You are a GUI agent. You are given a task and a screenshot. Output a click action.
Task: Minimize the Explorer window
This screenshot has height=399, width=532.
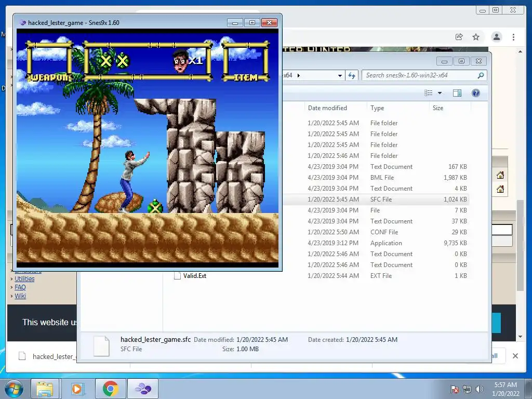pyautogui.click(x=444, y=61)
